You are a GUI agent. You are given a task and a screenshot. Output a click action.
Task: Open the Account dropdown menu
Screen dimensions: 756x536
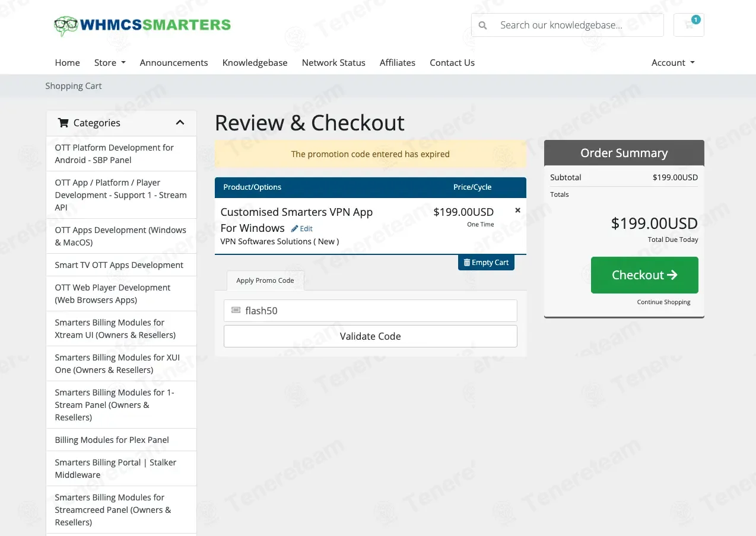(673, 62)
